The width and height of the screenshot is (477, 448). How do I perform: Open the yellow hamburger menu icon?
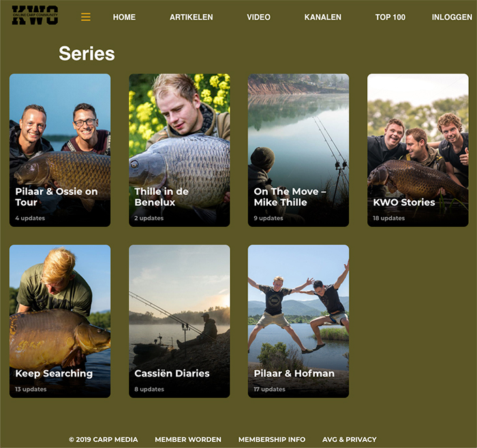[x=86, y=17]
